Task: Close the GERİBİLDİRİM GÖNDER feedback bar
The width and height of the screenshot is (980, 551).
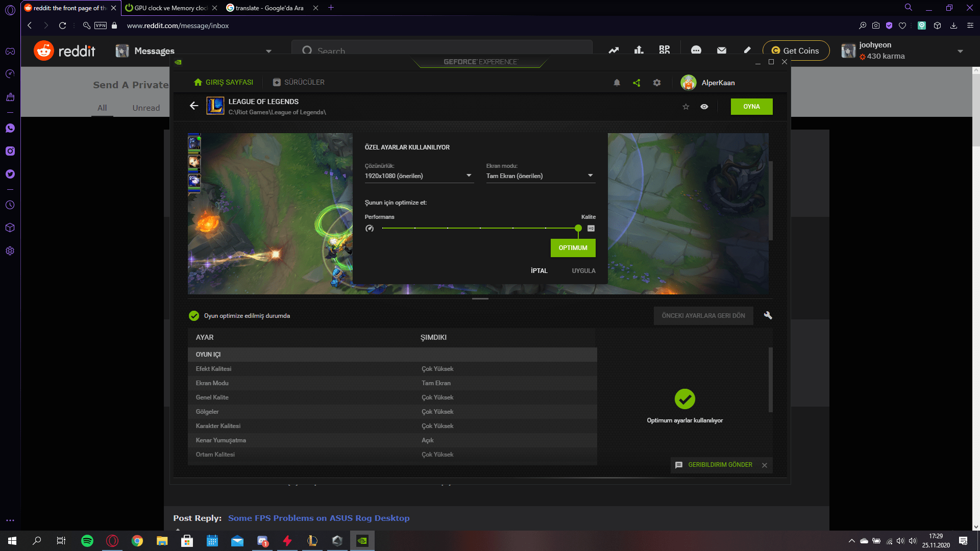Action: [x=764, y=465]
